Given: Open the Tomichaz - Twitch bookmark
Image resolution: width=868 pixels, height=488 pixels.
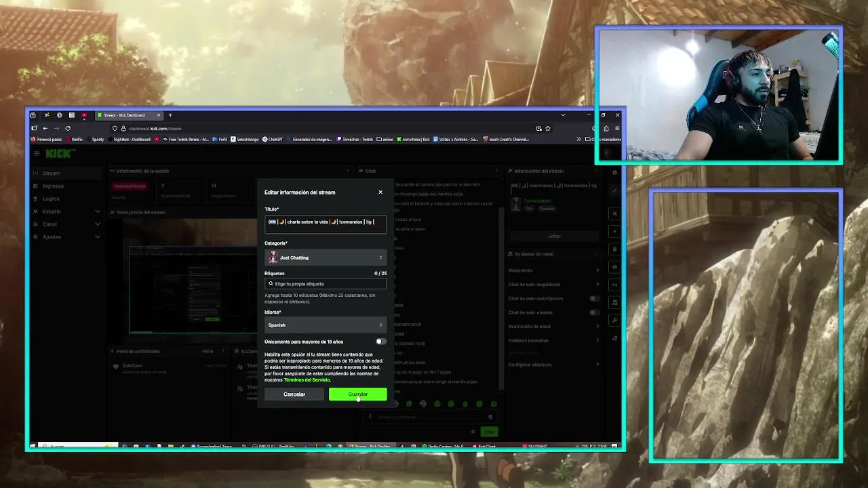Looking at the screenshot, I should coord(355,139).
